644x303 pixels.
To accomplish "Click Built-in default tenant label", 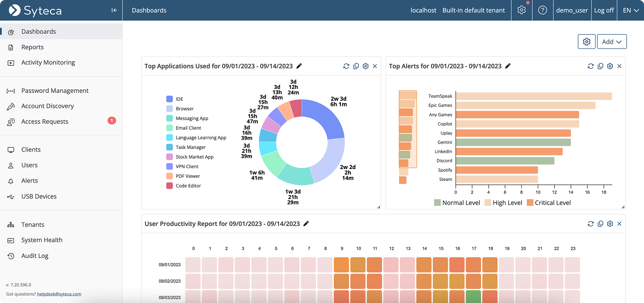I will [x=474, y=10].
